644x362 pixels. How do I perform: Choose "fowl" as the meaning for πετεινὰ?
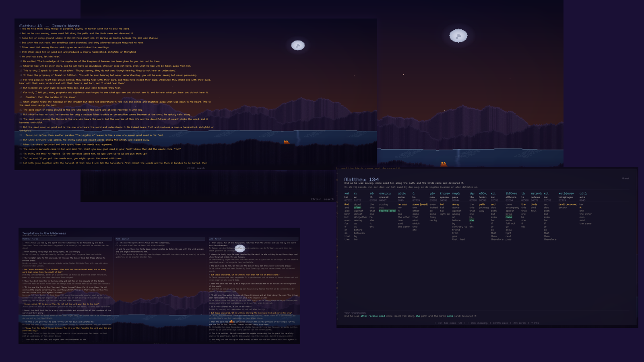coord(533,211)
